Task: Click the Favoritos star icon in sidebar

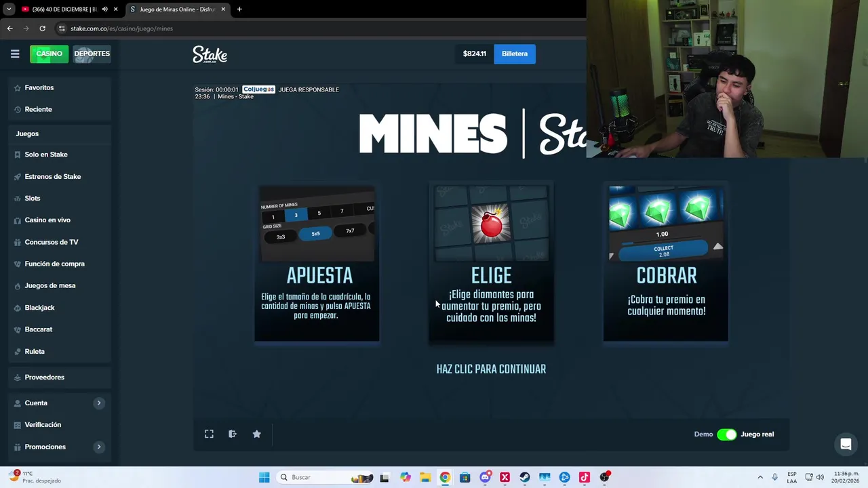Action: pyautogui.click(x=18, y=87)
